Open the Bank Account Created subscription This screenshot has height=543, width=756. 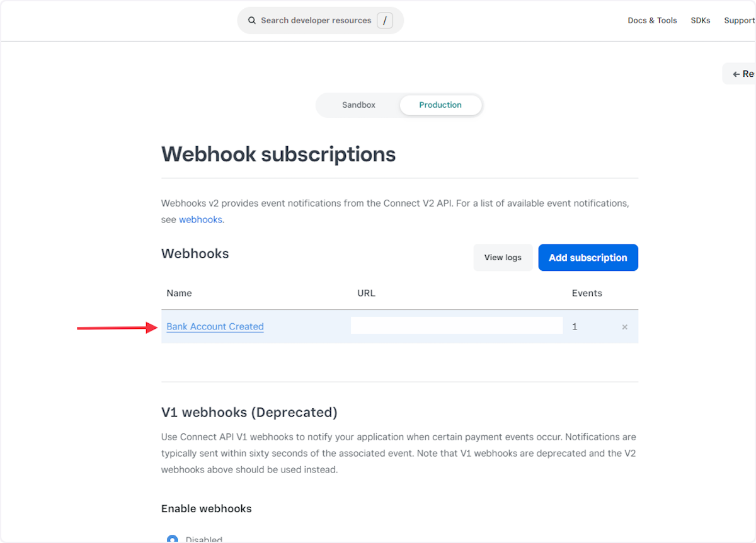tap(215, 326)
